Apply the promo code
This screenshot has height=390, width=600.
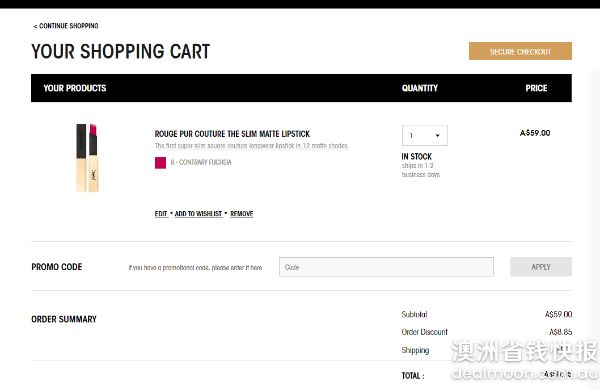click(541, 267)
